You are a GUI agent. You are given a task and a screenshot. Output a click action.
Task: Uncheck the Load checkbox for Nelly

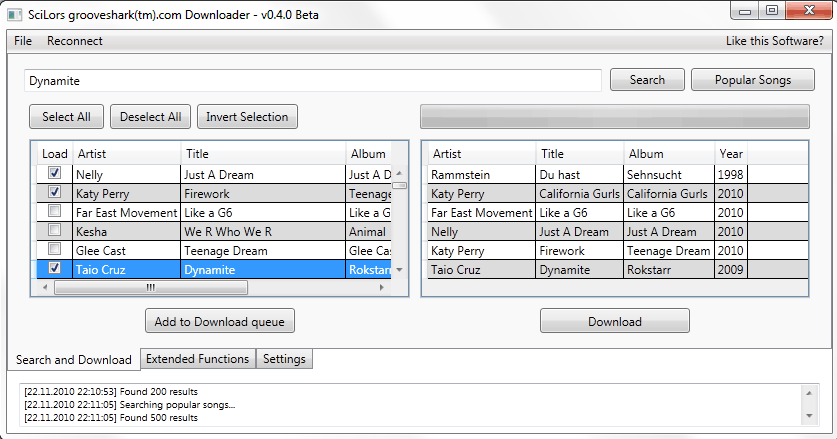[x=54, y=174]
